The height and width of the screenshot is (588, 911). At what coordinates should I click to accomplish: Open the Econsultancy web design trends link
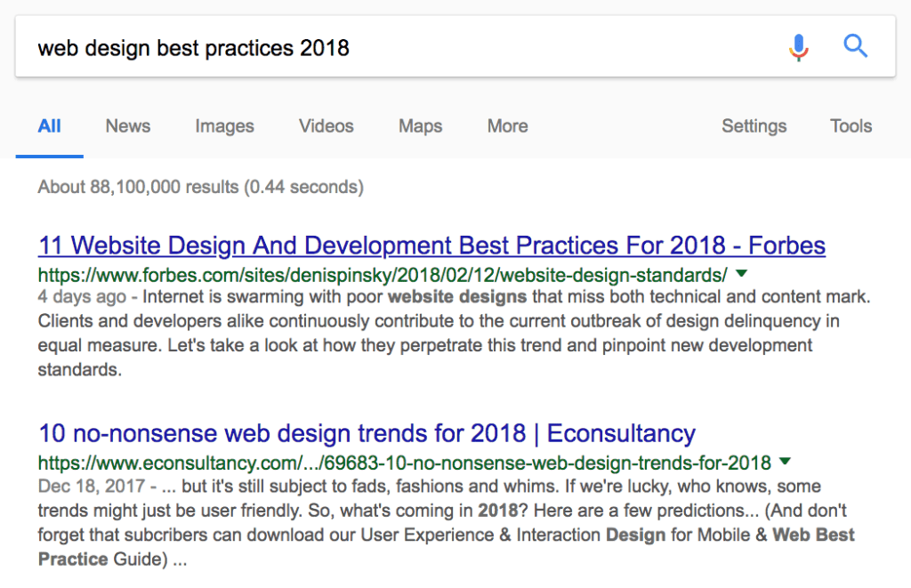click(x=367, y=433)
